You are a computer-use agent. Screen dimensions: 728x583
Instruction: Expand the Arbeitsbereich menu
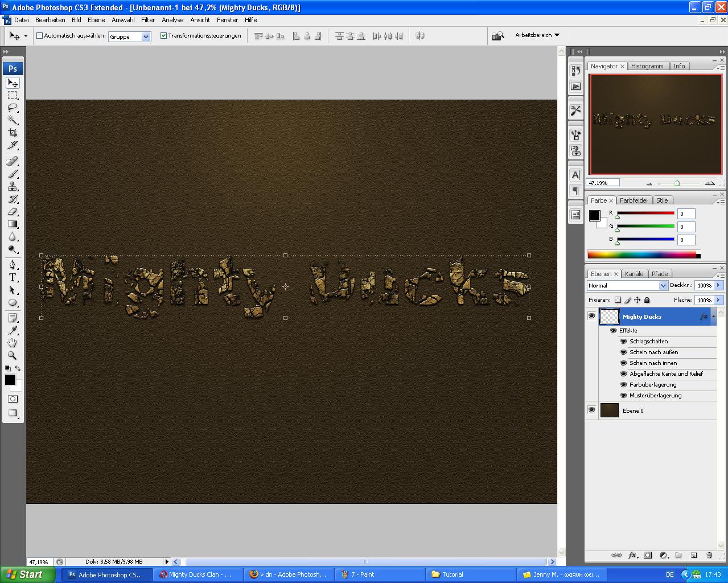pyautogui.click(x=537, y=35)
